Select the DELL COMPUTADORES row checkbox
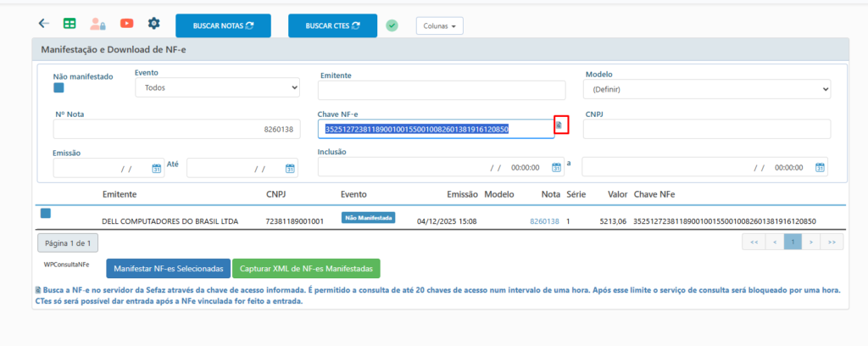This screenshot has height=346, width=868. (46, 213)
